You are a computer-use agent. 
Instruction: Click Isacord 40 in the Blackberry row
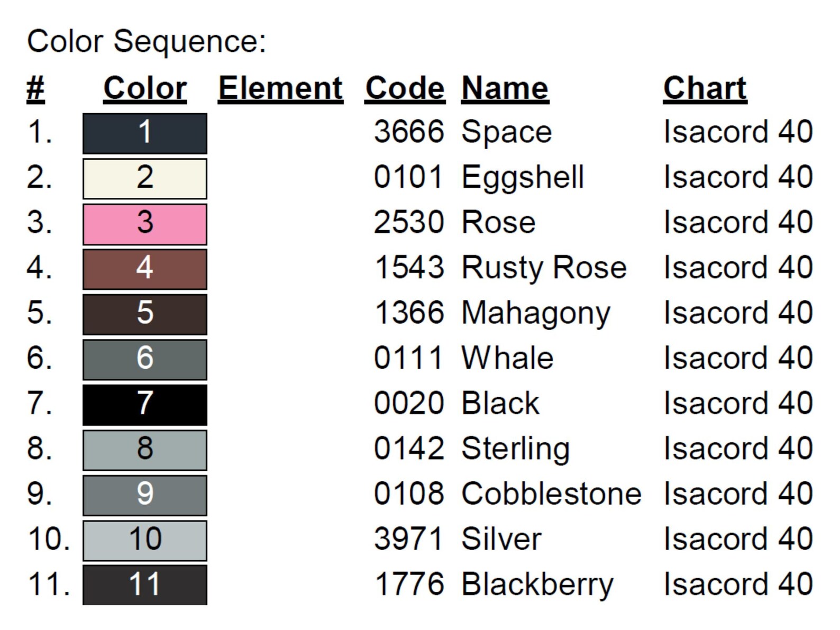coord(738,584)
